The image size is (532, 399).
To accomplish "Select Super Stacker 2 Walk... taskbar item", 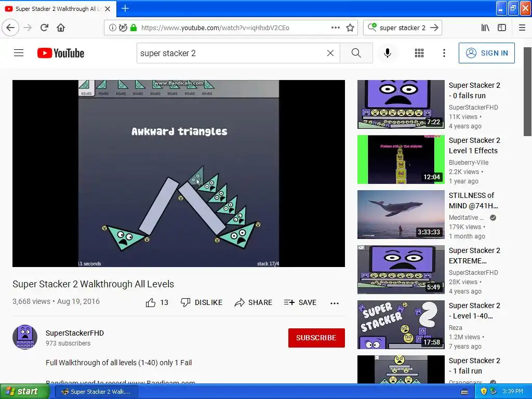I will (x=96, y=392).
